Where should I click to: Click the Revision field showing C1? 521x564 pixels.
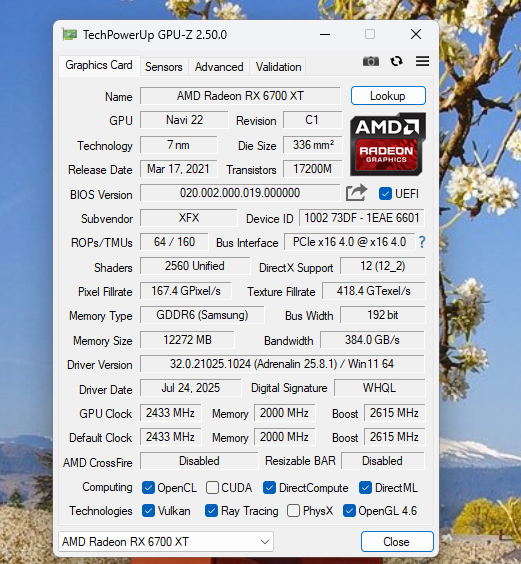(x=312, y=120)
